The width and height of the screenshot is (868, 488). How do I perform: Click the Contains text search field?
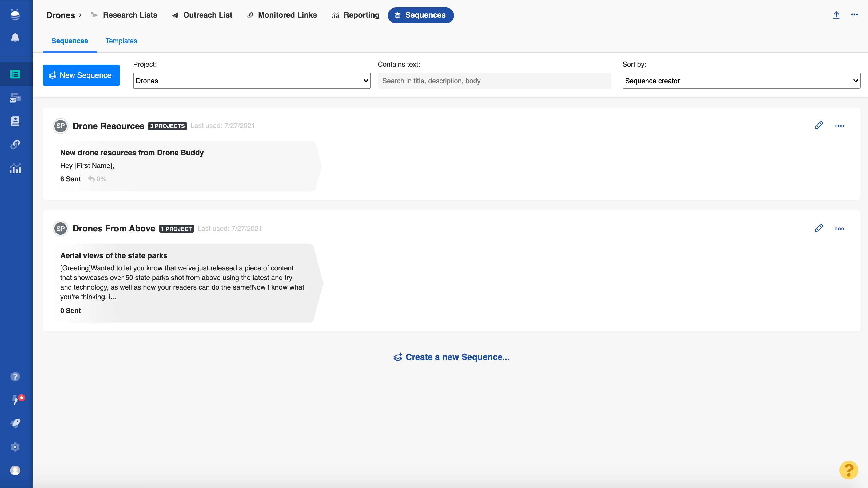493,81
